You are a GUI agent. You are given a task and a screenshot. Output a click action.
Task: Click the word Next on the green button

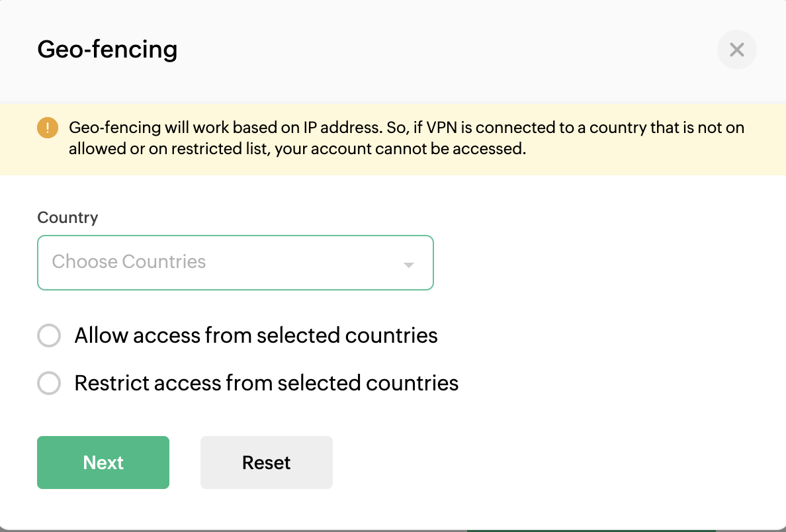point(103,463)
